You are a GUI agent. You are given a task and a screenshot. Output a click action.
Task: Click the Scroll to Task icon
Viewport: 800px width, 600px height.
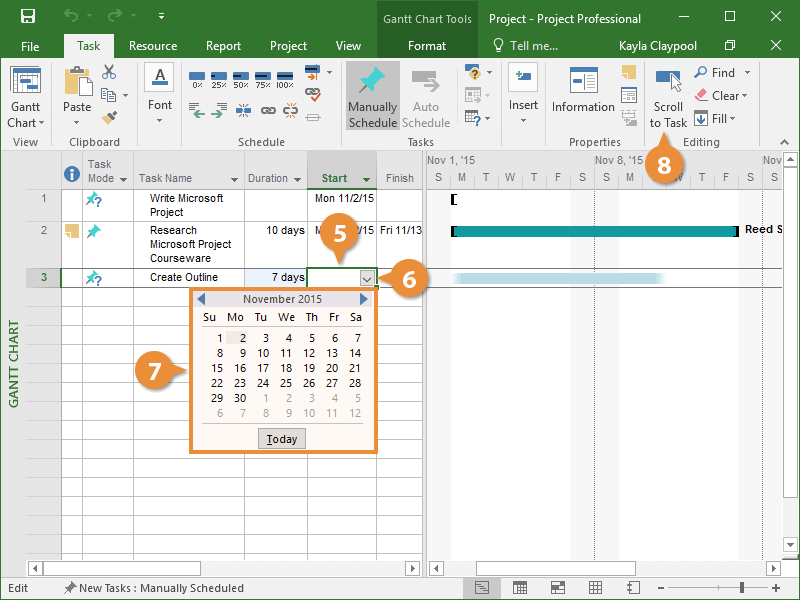pos(668,82)
